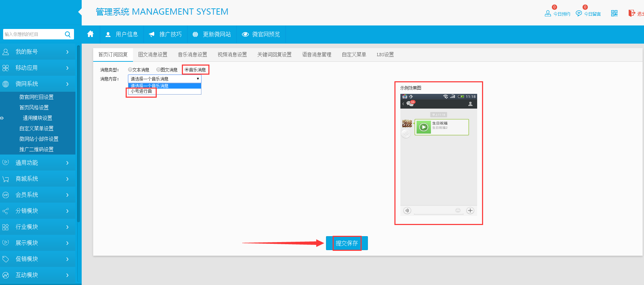644x285 pixels.
Task: Click the 提交保存 button
Action: [x=347, y=243]
